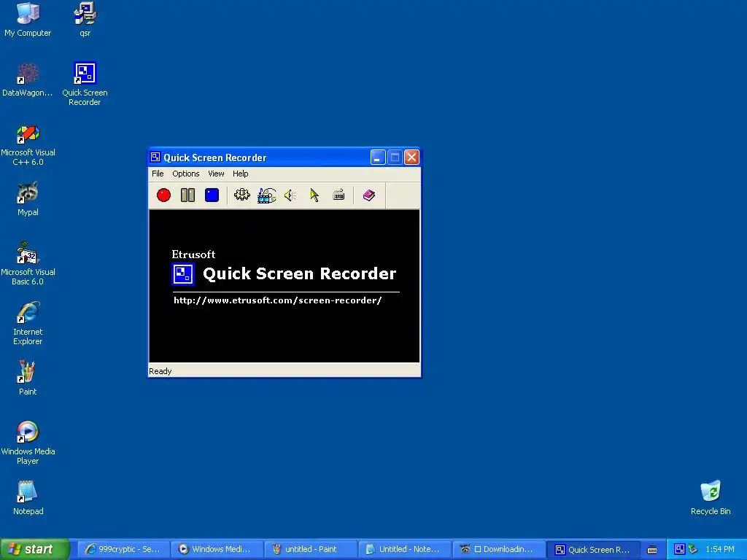Select the Recycle Bin icon
Screen dimensions: 747x560
tap(711, 498)
